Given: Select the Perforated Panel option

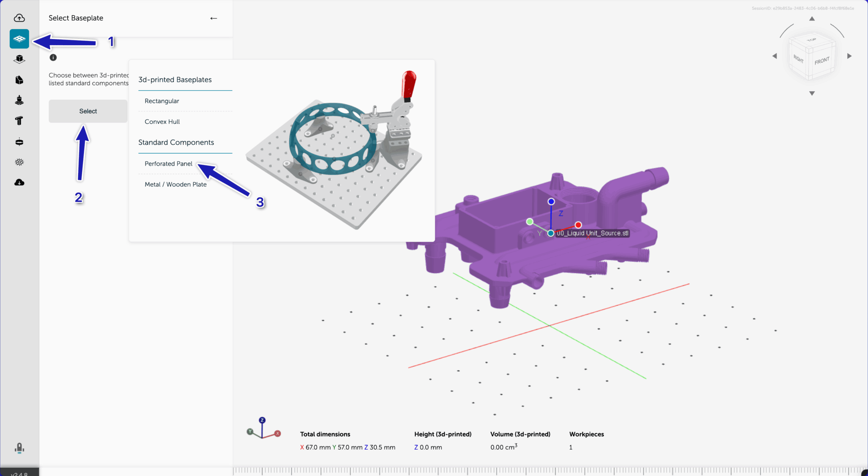Looking at the screenshot, I should pos(168,164).
